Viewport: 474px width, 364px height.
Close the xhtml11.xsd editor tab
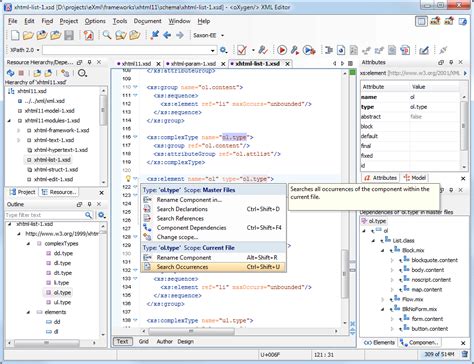(158, 63)
